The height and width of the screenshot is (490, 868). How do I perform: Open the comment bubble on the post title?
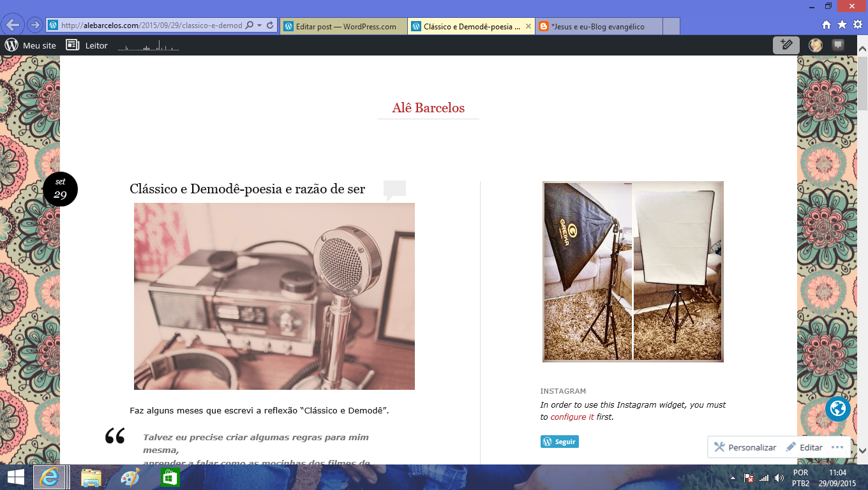point(394,189)
